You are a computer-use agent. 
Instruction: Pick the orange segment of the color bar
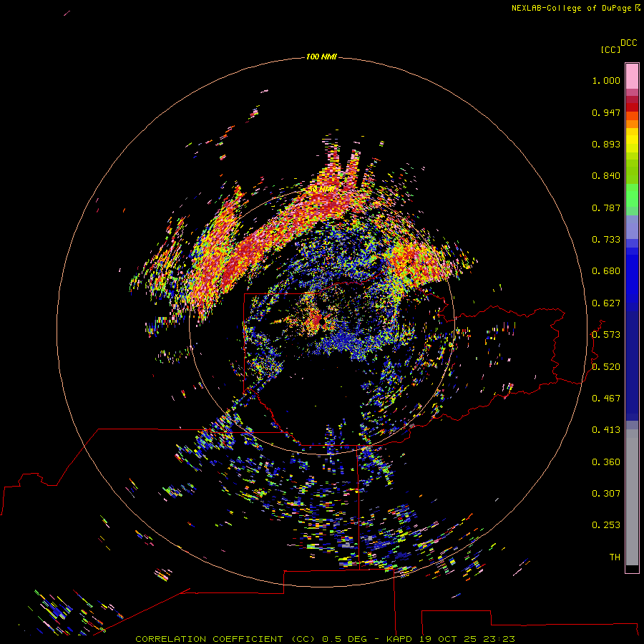point(632,124)
